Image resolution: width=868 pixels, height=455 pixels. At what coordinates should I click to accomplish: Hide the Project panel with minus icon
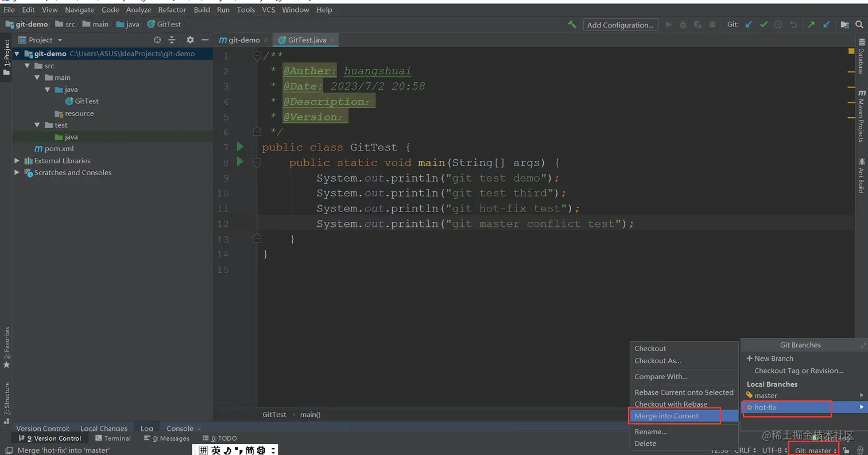click(x=205, y=40)
